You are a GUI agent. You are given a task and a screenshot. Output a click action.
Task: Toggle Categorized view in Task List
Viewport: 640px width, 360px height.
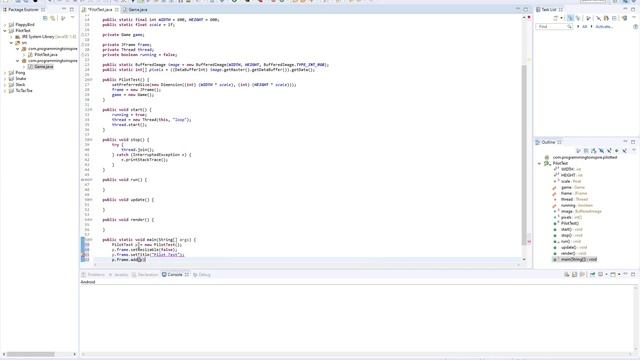(x=570, y=18)
